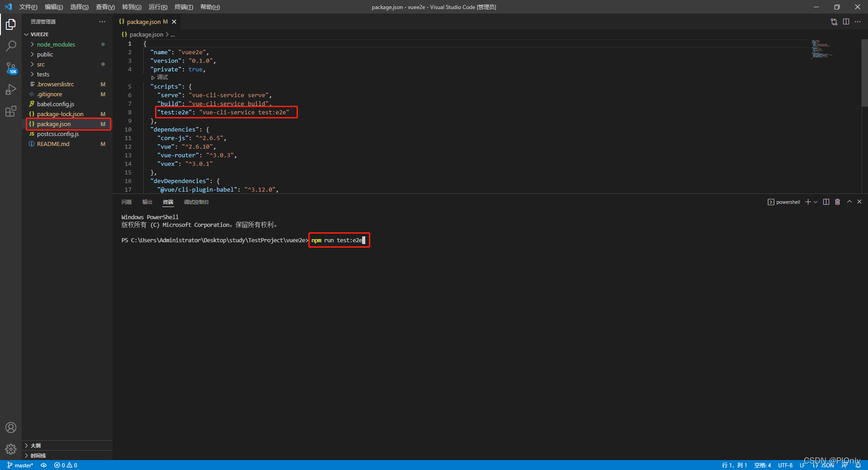868x470 pixels.
Task: Open changes compare icon in editor toolbar
Action: pos(834,22)
